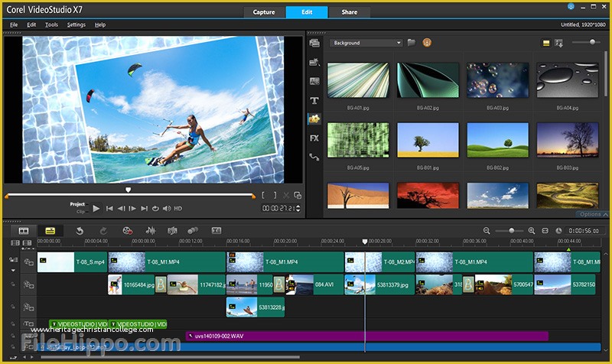Open the Track Motion icon
The width and height of the screenshot is (612, 364).
pyautogui.click(x=193, y=231)
